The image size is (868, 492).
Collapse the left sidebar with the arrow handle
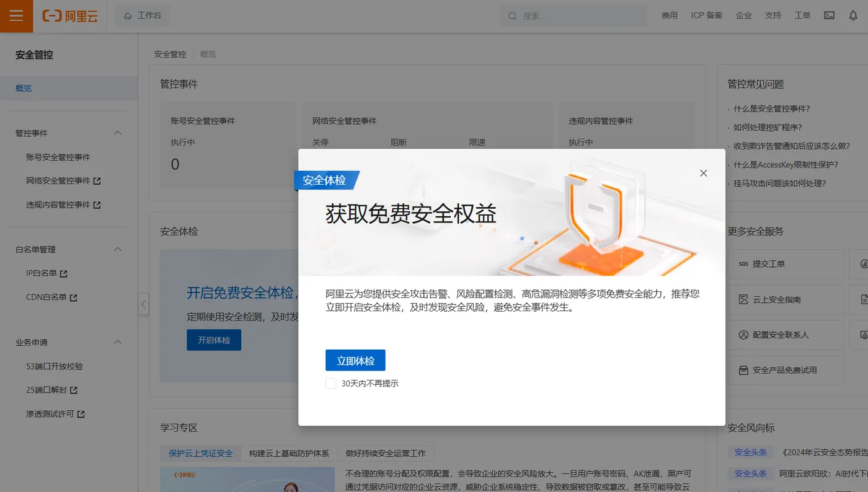[x=143, y=304]
